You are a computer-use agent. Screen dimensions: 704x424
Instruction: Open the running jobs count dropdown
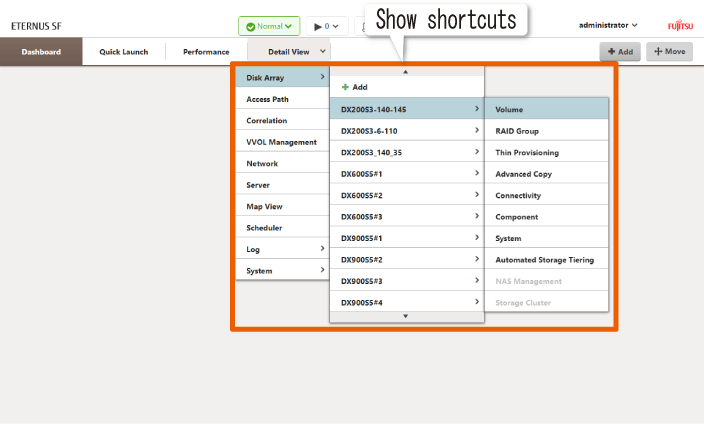point(326,26)
